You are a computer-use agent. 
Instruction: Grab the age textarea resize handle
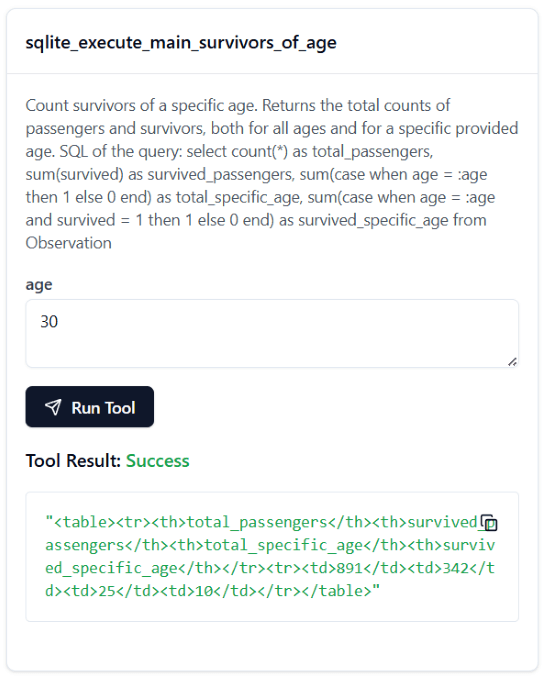[512, 362]
